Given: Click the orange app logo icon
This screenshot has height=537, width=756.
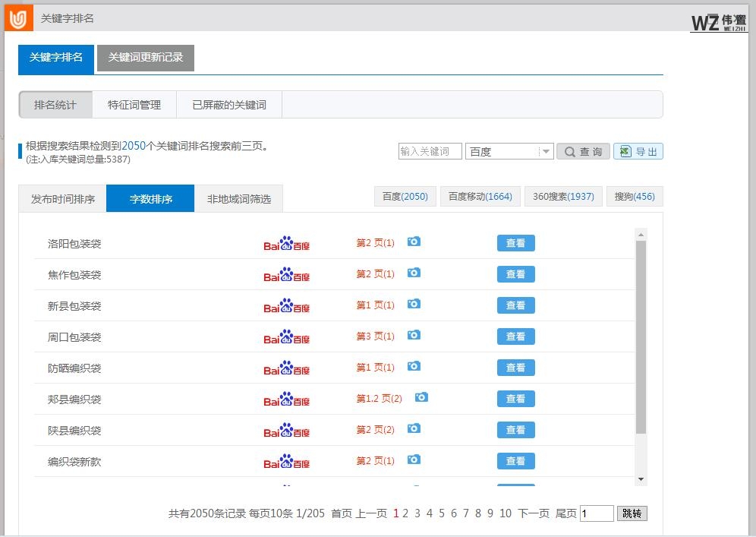Looking at the screenshot, I should (18, 18).
